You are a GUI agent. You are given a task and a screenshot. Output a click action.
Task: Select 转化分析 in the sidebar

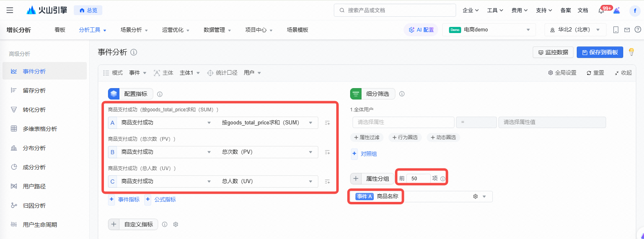tap(44, 109)
